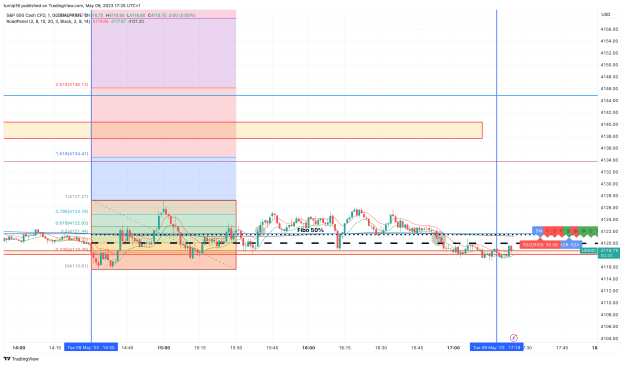Click the 0.786 Fibonacci level label
This screenshot has width=625, height=365.
click(x=72, y=212)
